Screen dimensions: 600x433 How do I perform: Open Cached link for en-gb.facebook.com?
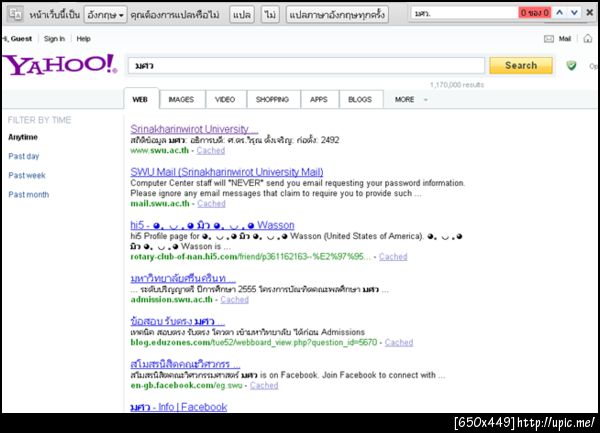click(264, 385)
